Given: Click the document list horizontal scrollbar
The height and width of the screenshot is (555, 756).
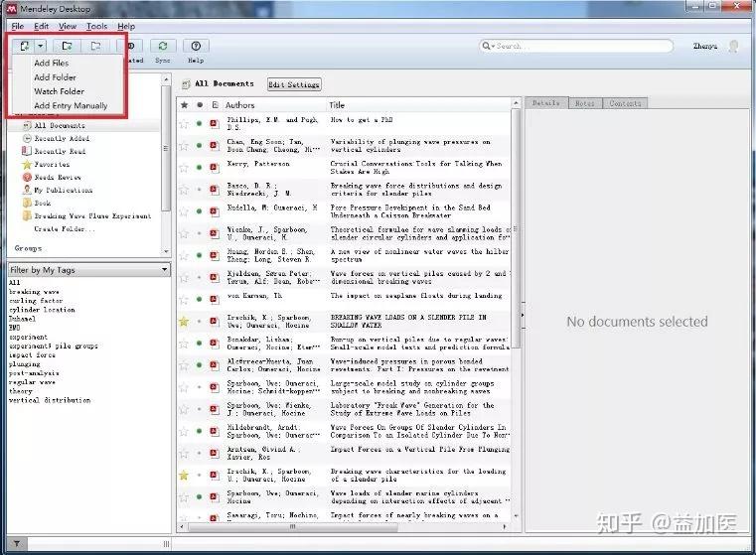Looking at the screenshot, I should pyautogui.click(x=294, y=526).
